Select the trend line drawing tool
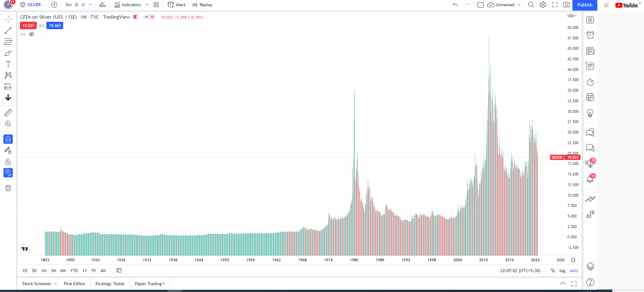Screen dimensions: 644x292 (8, 30)
